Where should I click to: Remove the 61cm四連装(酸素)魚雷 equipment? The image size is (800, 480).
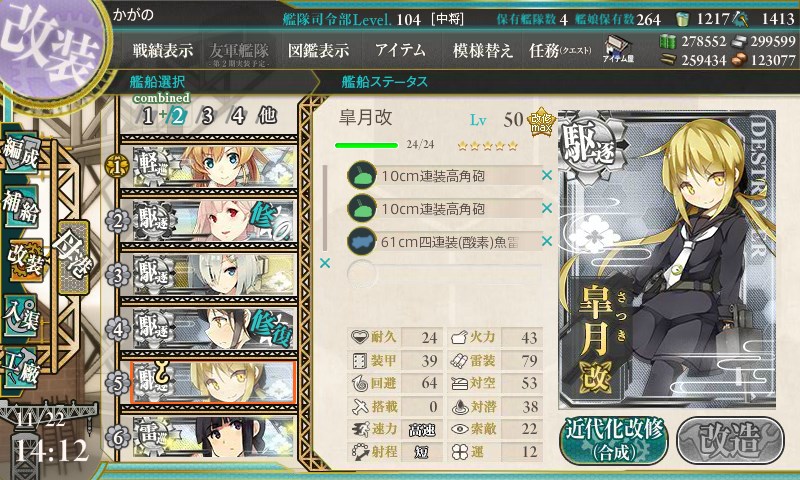click(x=547, y=241)
